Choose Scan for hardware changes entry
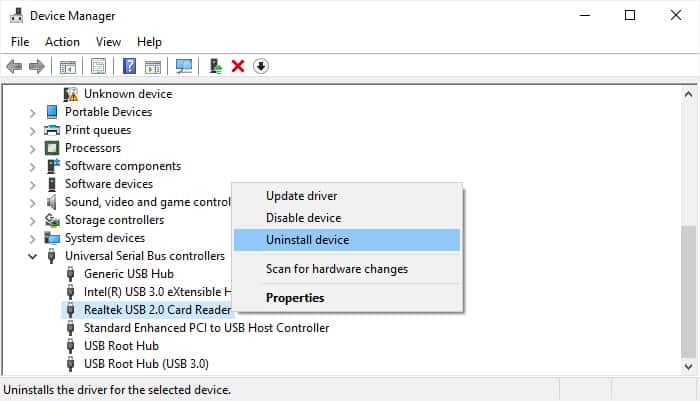The height and width of the screenshot is (401, 700). (347, 269)
